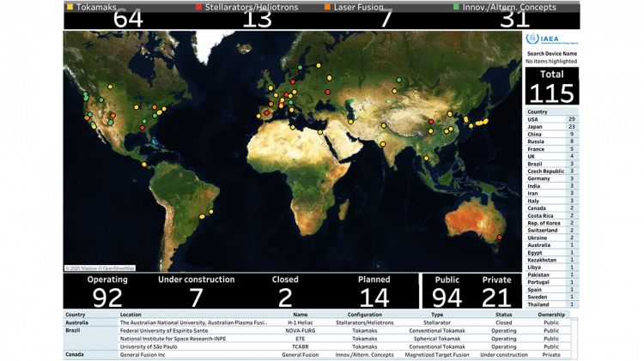Select the yellow map marker in Egypt
644x361 pixels.
[x=320, y=132]
